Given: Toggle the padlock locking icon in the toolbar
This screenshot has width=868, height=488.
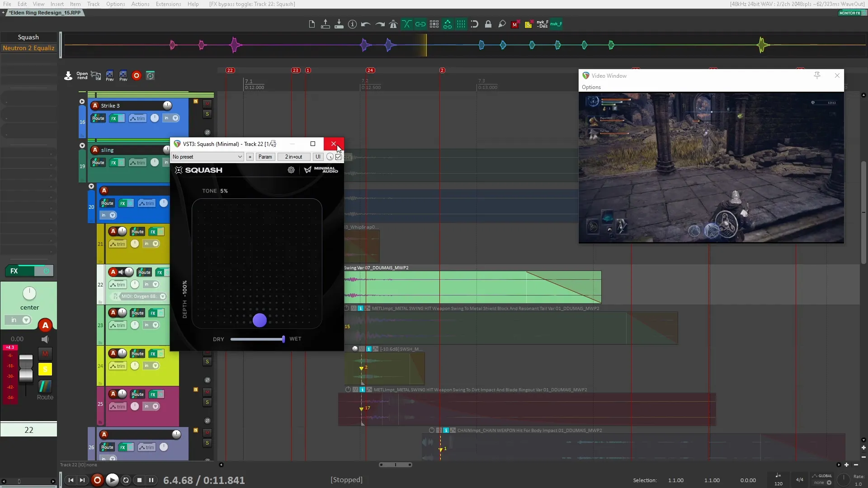Looking at the screenshot, I should point(488,24).
